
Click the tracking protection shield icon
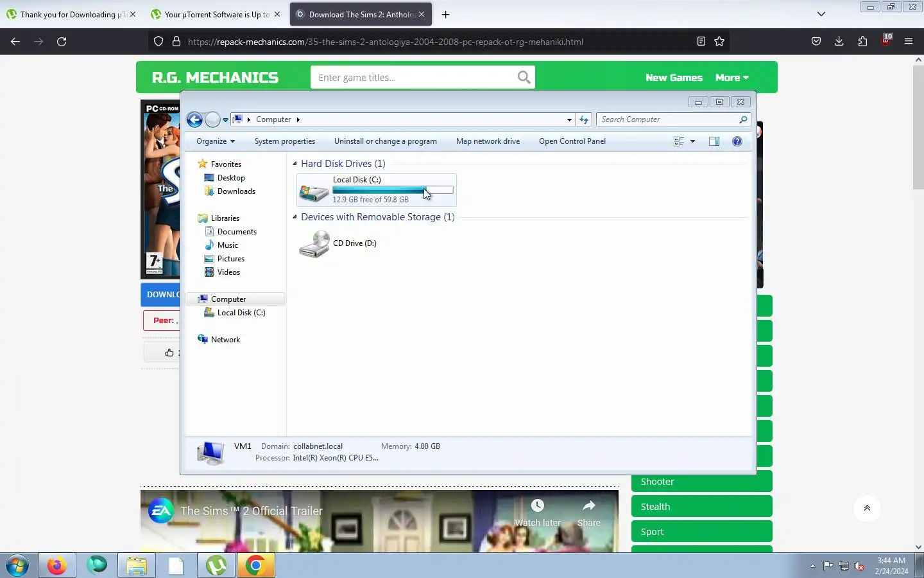pyautogui.click(x=158, y=42)
